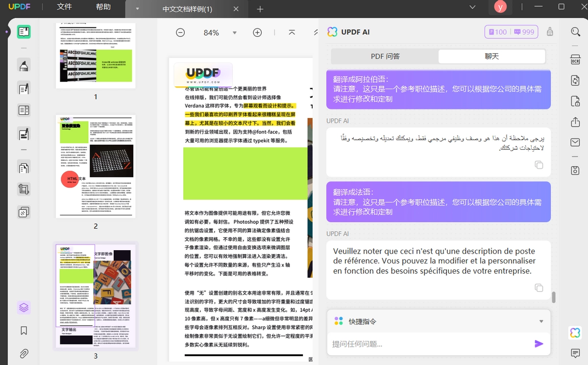Select page 1 thumbnail
The height and width of the screenshot is (365, 588).
96,56
